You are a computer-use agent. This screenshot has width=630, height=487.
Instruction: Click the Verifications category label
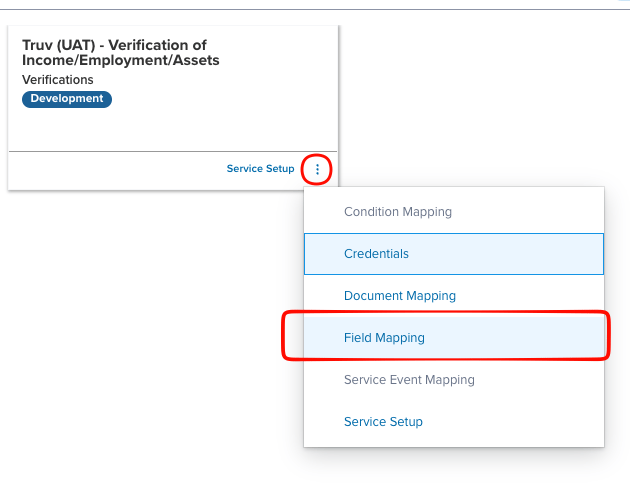pos(58,80)
